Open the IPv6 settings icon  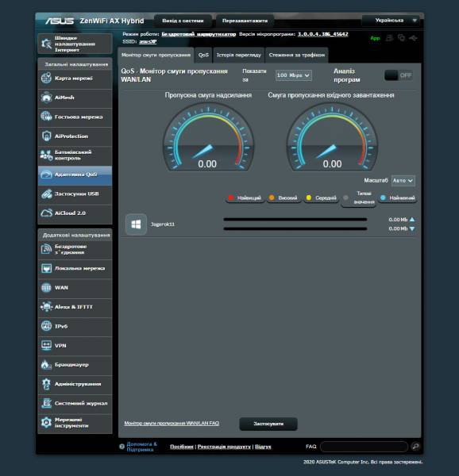[46, 326]
